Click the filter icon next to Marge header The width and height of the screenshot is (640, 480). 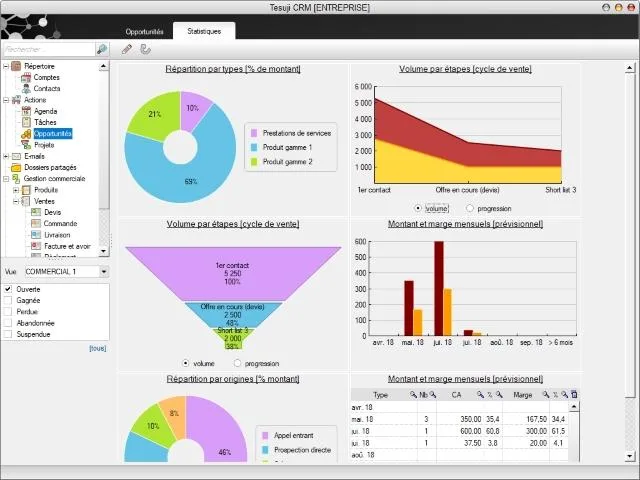coord(546,395)
